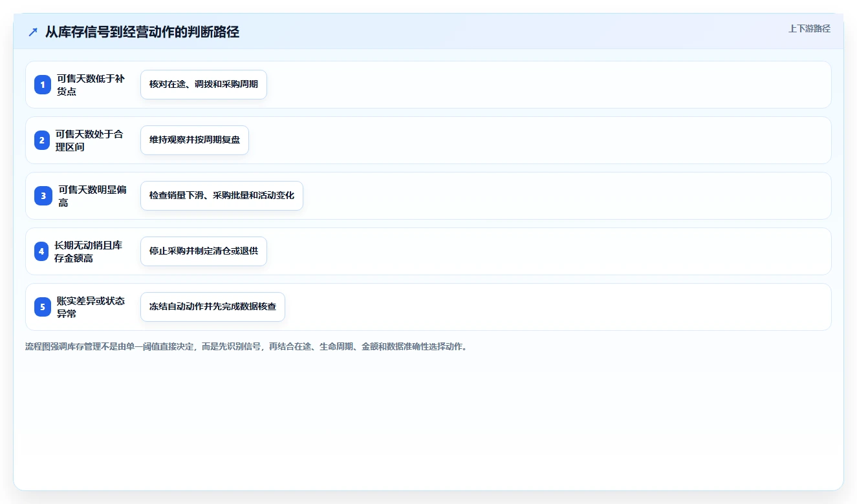Click the 核对在途、调拨和采购周期 action chip

204,85
